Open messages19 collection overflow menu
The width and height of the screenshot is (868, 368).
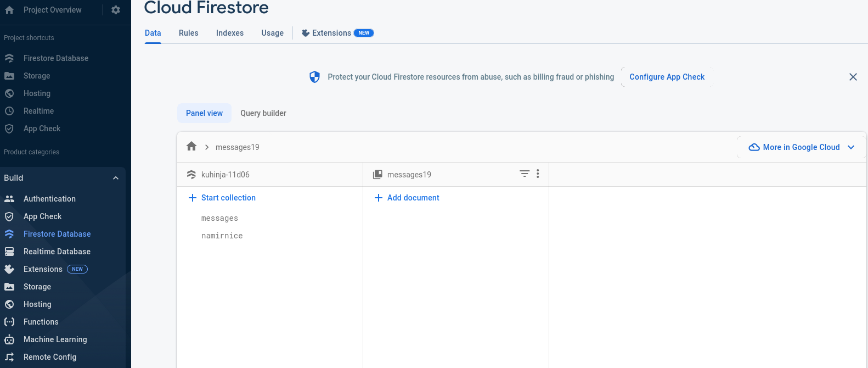coord(538,174)
